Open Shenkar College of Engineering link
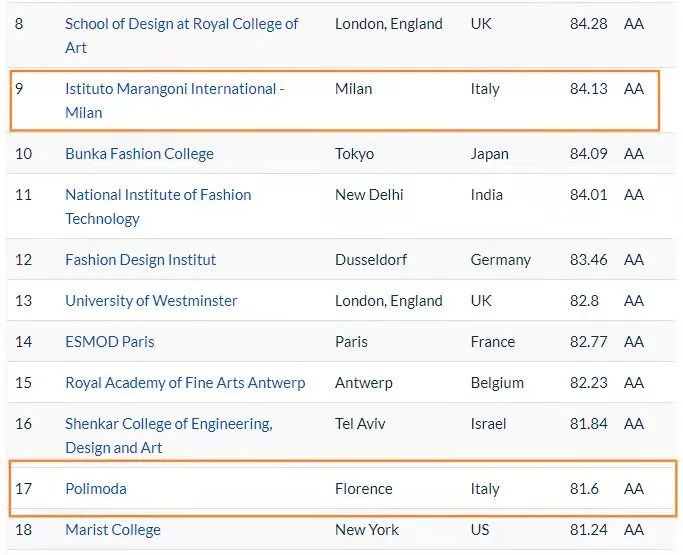683x555 pixels. pyautogui.click(x=168, y=424)
